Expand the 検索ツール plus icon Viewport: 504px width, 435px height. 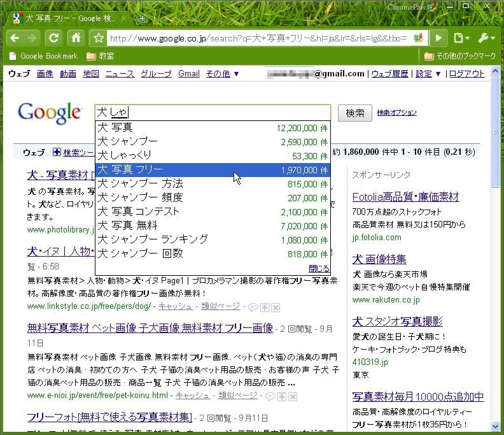[x=57, y=152]
